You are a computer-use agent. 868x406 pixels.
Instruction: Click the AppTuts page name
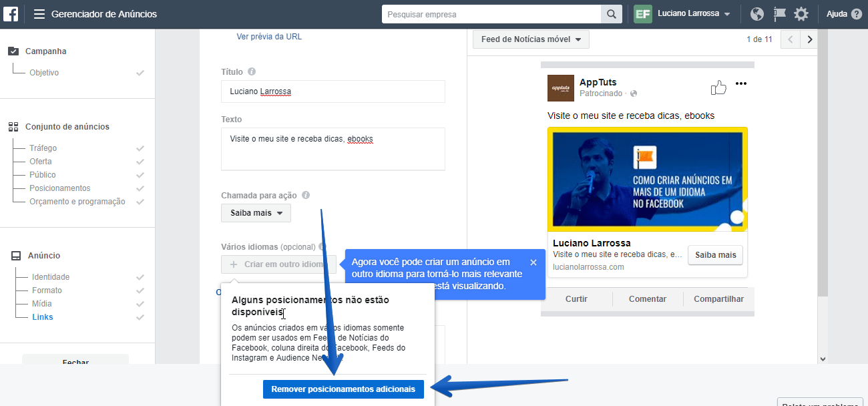(598, 82)
